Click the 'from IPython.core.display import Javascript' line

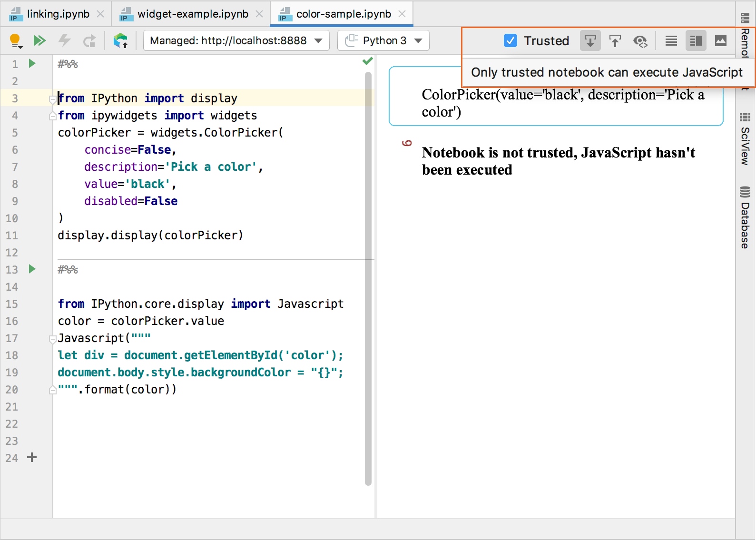[x=200, y=304]
